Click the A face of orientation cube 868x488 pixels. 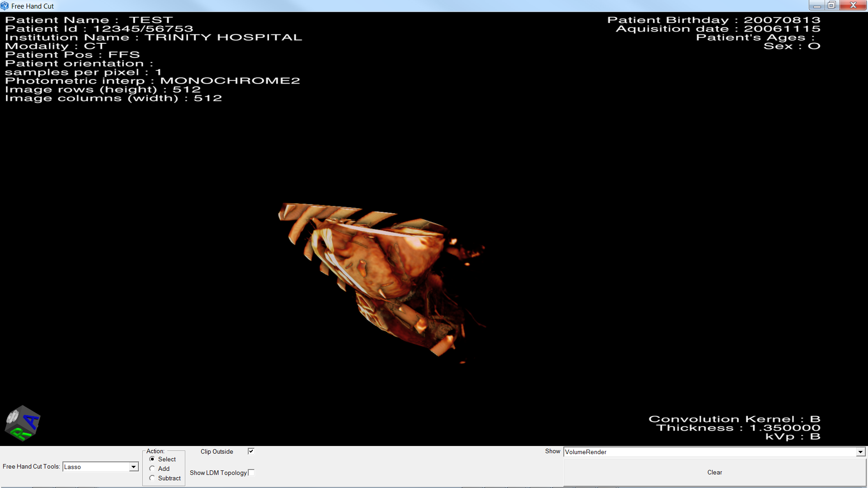pyautogui.click(x=32, y=422)
